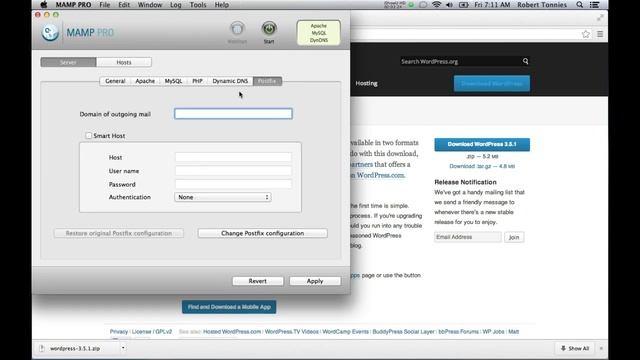Click the User name field
Screen dimensions: 640x360
tap(233, 171)
